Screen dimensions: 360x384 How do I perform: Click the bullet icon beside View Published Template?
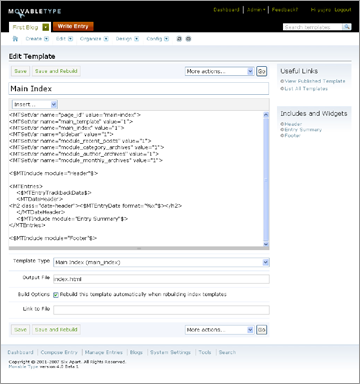[282, 81]
